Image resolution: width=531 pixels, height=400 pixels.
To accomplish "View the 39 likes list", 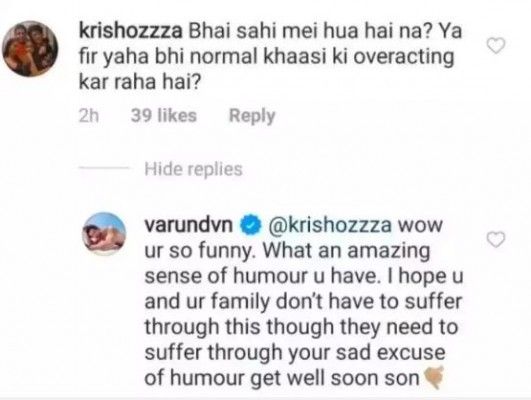I will [164, 115].
